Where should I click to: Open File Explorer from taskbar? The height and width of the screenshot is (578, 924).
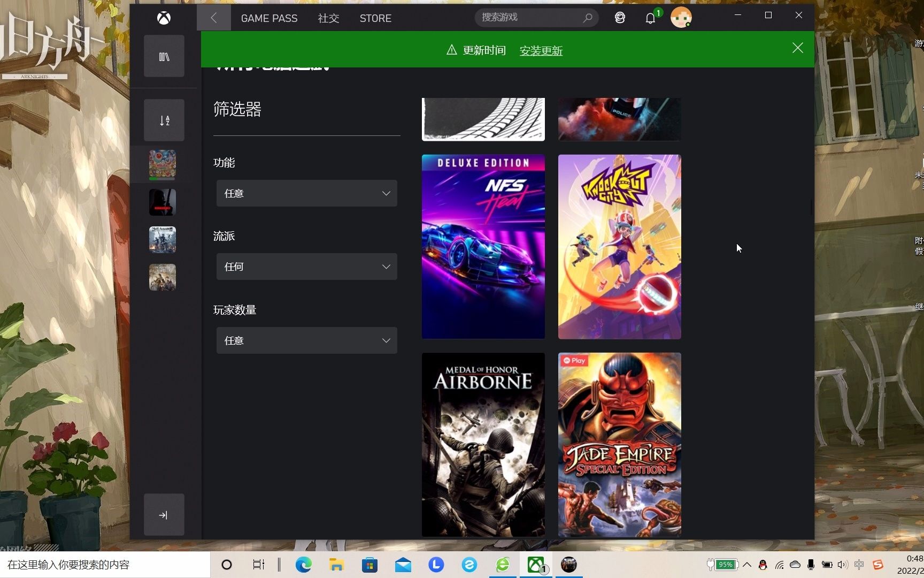336,565
